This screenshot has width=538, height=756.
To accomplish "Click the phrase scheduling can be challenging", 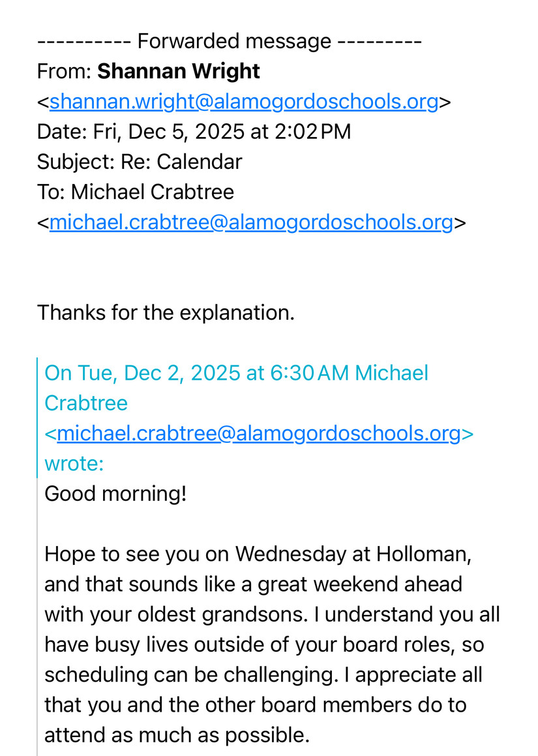I will (190, 674).
